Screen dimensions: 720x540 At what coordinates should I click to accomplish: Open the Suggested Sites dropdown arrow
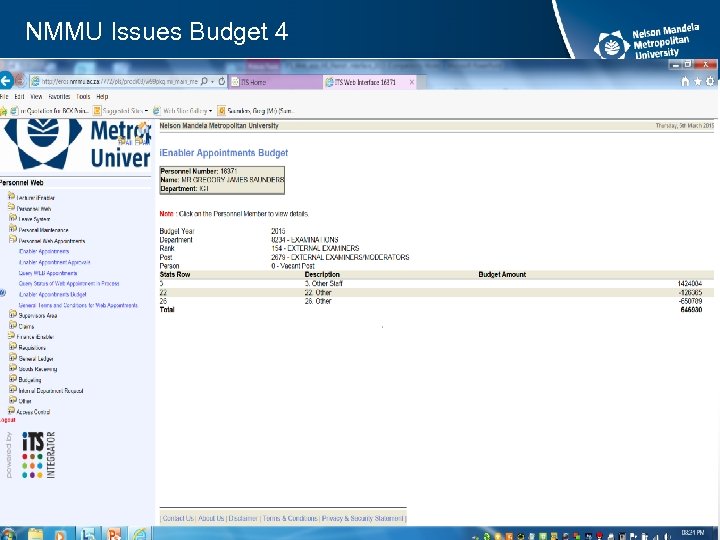(x=146, y=111)
